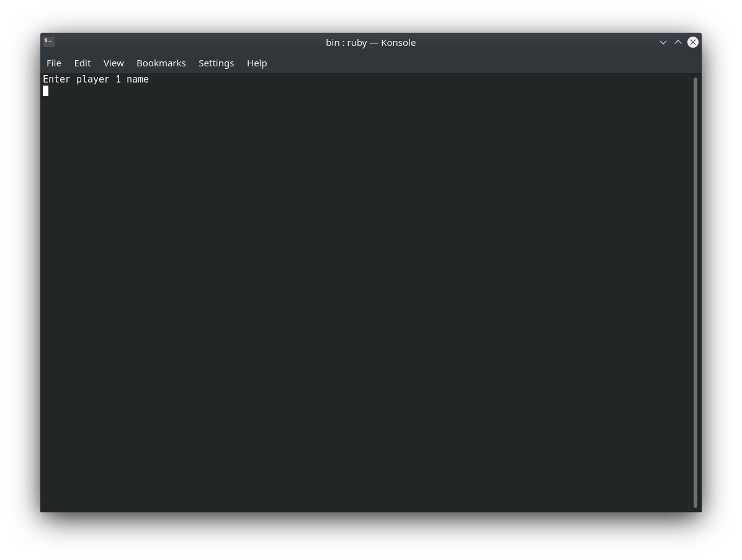Open the Help menu
The width and height of the screenshot is (742, 560).
[x=257, y=63]
